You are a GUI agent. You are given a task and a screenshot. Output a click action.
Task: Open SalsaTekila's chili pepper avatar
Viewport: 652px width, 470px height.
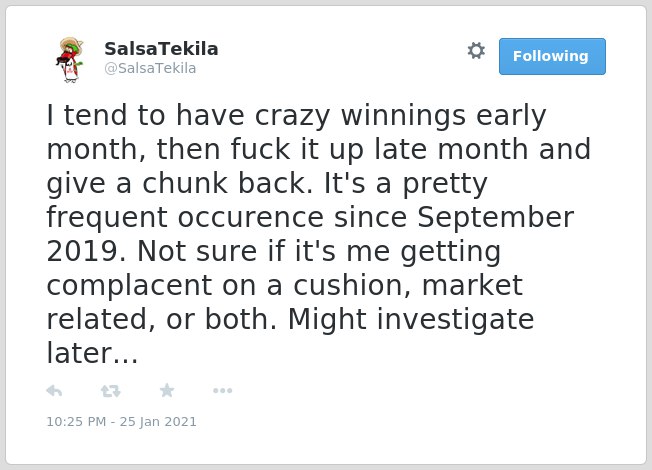click(70, 60)
